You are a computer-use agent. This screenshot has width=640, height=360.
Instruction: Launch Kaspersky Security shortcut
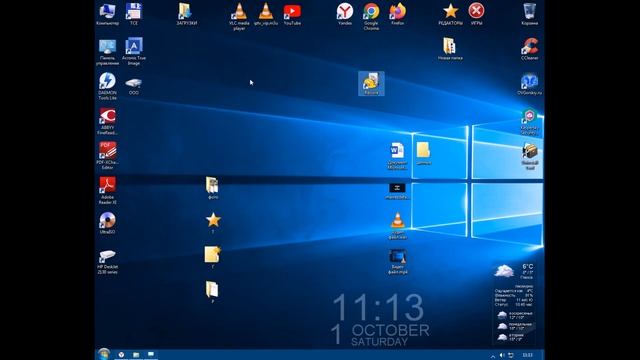click(x=529, y=122)
